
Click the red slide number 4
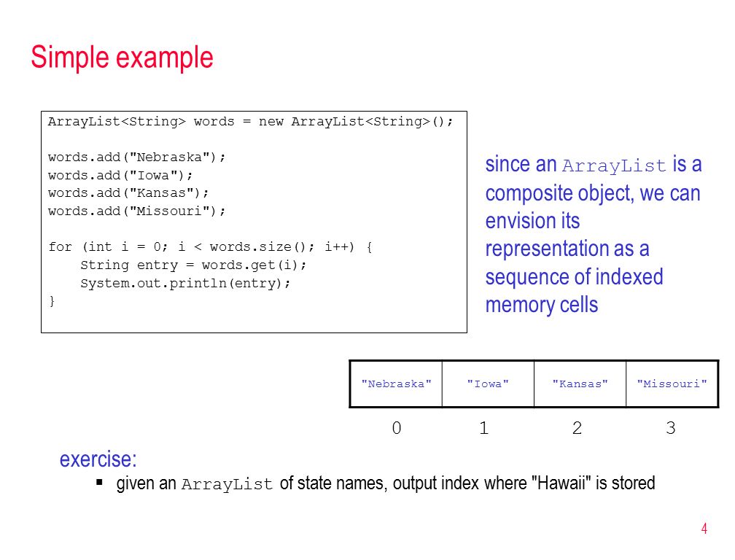point(704,529)
